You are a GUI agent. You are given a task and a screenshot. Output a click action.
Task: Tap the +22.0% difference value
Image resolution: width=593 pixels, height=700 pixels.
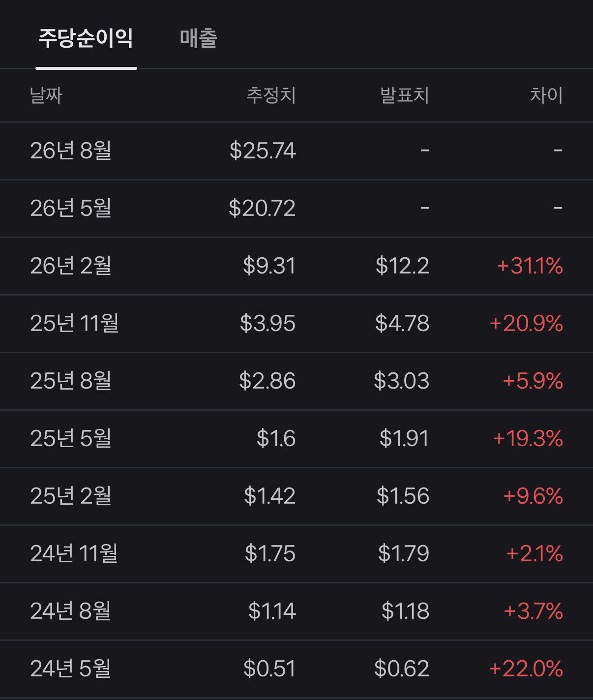526,669
